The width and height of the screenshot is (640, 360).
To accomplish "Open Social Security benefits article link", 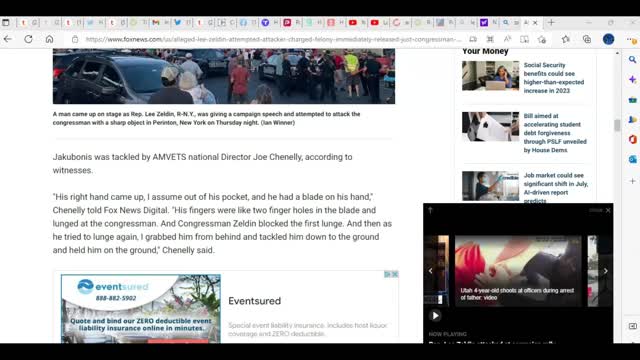I will click(x=554, y=78).
